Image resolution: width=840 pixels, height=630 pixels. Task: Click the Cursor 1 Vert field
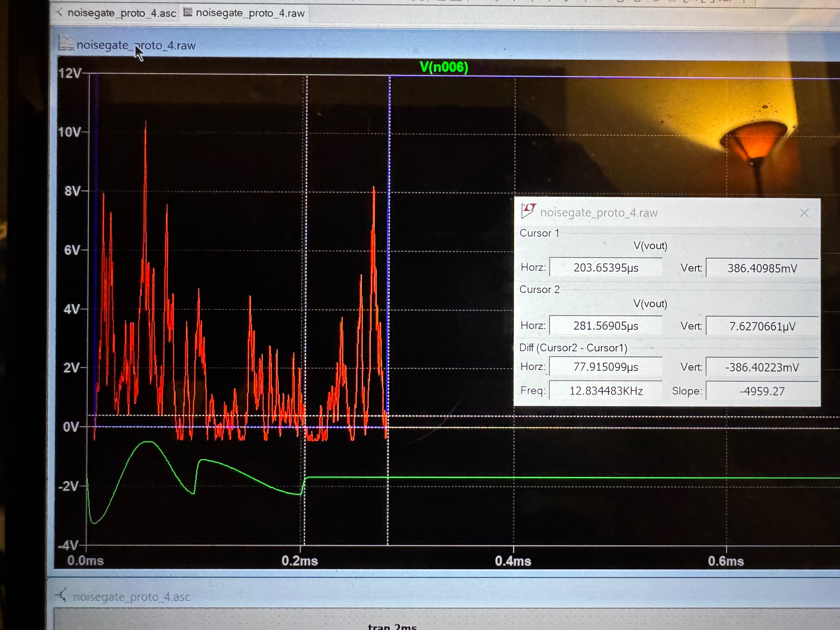point(762,268)
